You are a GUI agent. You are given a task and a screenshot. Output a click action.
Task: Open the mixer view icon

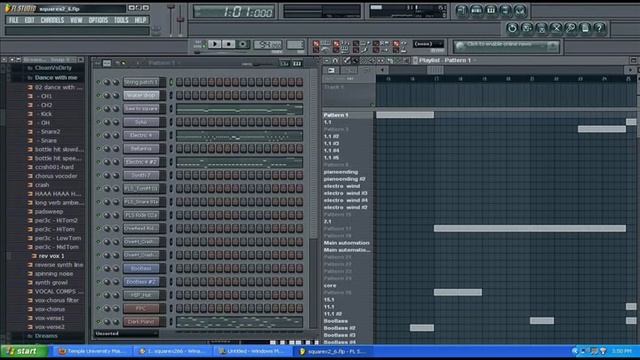[x=520, y=10]
